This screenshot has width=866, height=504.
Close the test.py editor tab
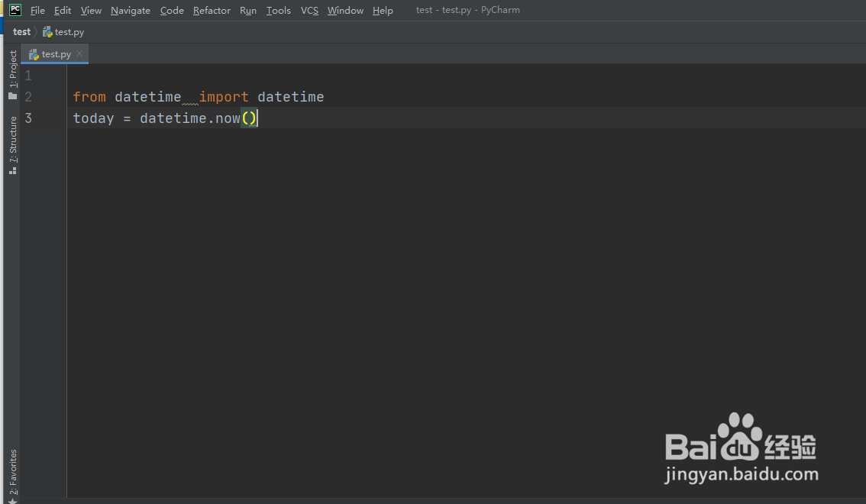tap(79, 53)
